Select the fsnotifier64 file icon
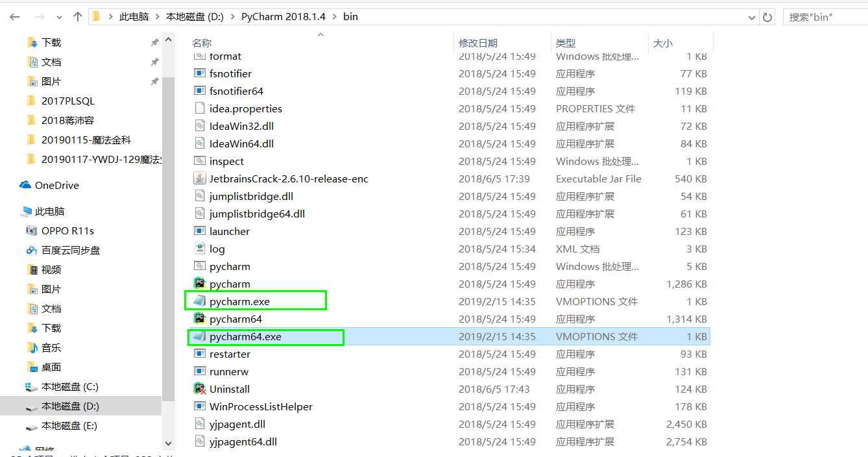The image size is (868, 457). pyautogui.click(x=200, y=91)
